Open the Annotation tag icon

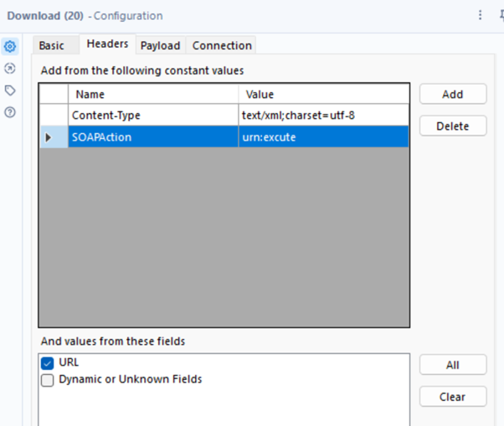point(10,90)
